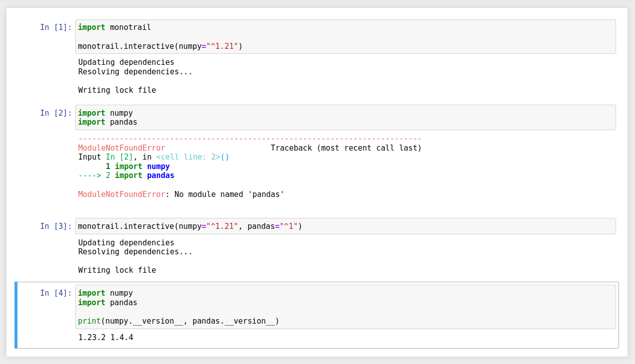
Task: Click 'import numpy' line in cell 2
Action: coord(106,113)
